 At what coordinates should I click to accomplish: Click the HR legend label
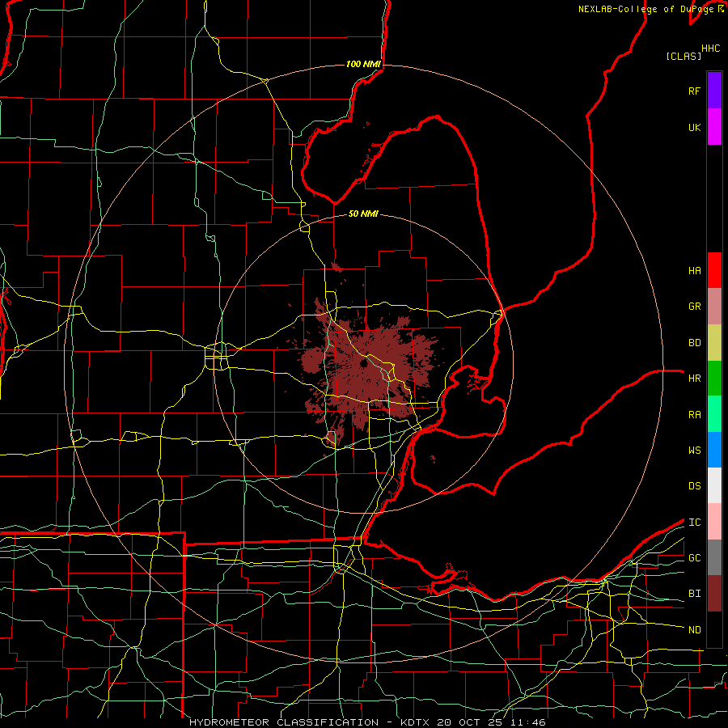tap(694, 379)
